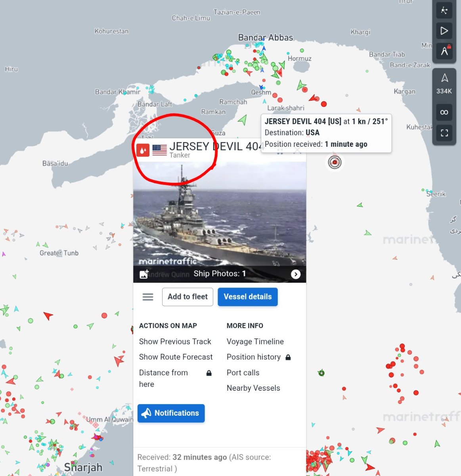This screenshot has width=461, height=476.
Task: Toggle the infinity vessel names icon
Action: (x=444, y=112)
